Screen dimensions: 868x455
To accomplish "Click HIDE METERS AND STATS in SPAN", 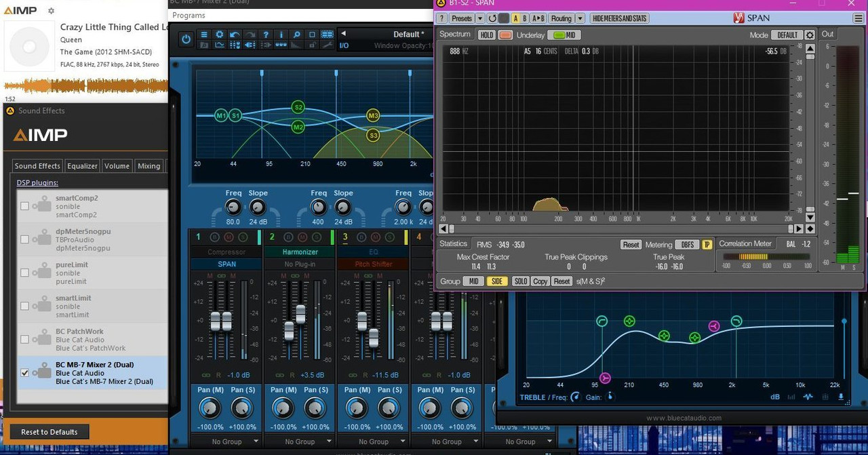I will [619, 18].
